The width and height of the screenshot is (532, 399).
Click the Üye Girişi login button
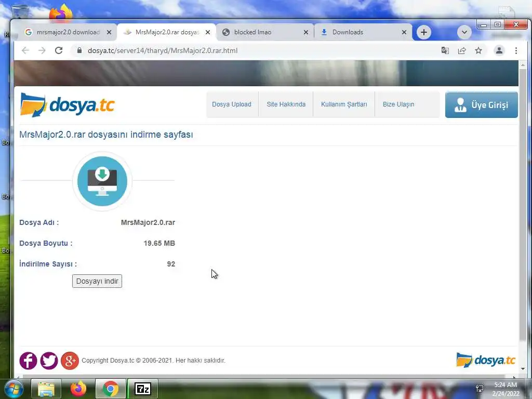pos(482,105)
